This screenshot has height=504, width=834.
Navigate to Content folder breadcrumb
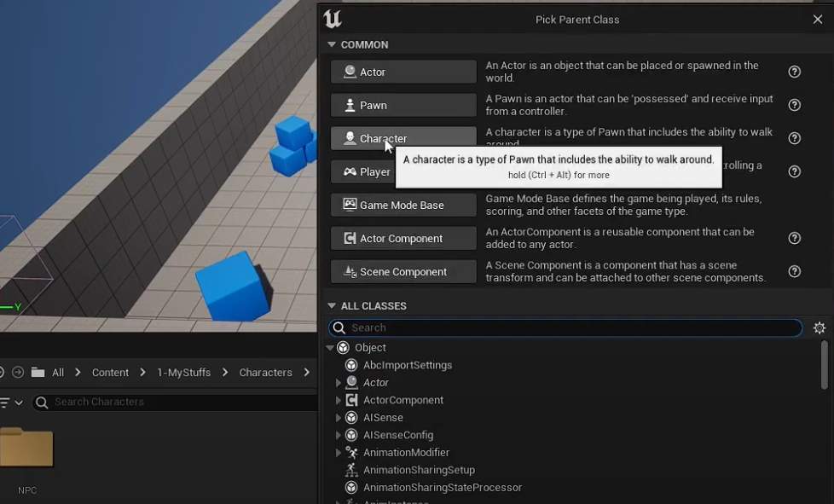pyautogui.click(x=110, y=373)
